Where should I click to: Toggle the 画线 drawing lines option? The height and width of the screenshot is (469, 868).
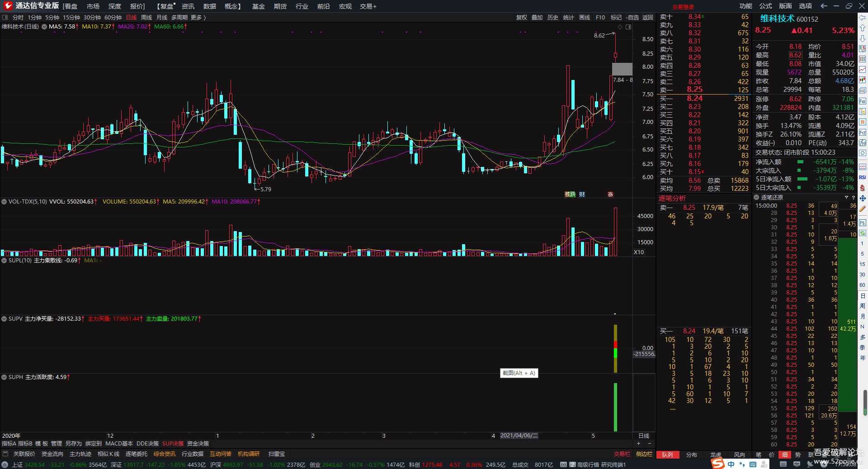click(x=585, y=18)
